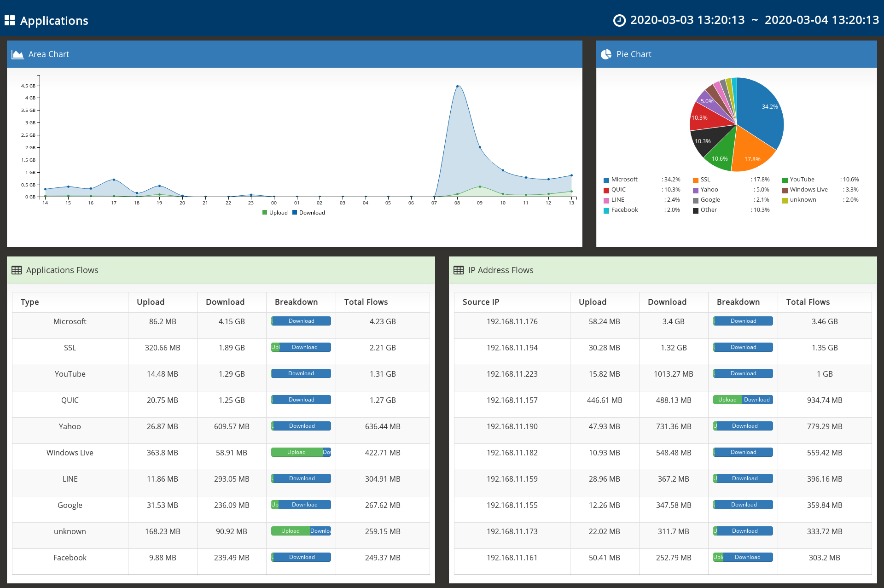Click the Applications grid icon
The image size is (884, 588).
(10, 20)
